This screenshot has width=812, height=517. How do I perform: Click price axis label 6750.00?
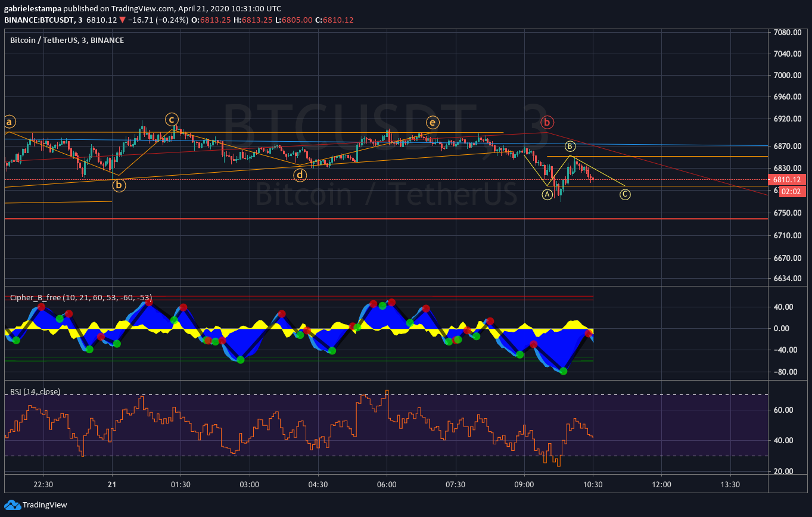pos(787,213)
